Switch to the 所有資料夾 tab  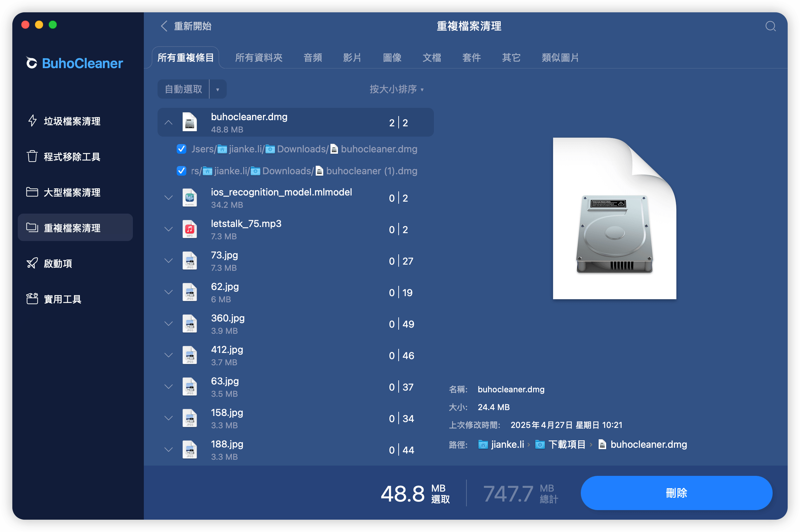pos(259,58)
